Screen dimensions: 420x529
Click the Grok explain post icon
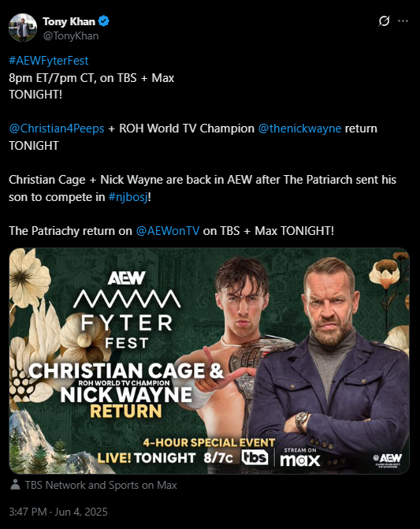(x=384, y=21)
